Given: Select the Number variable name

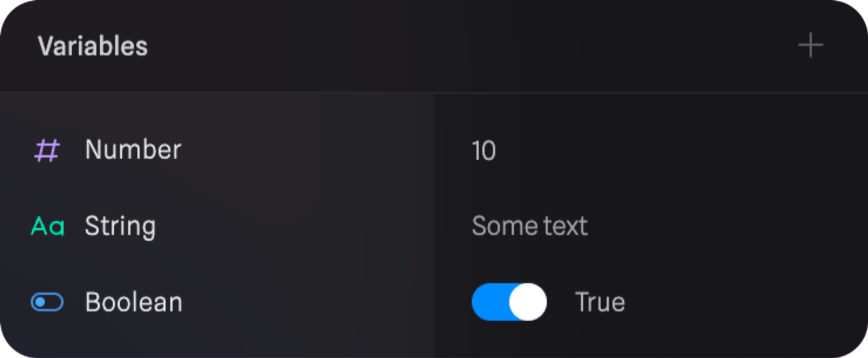Looking at the screenshot, I should point(133,150).
